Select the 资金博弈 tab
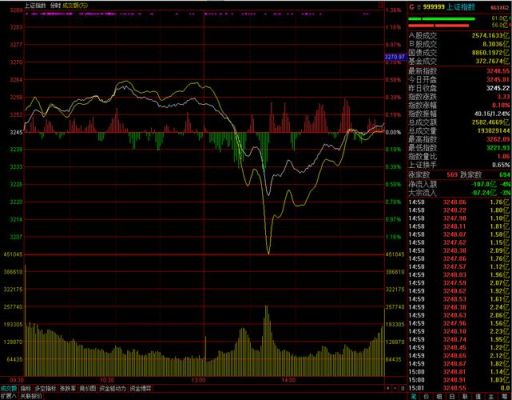 click(140, 389)
